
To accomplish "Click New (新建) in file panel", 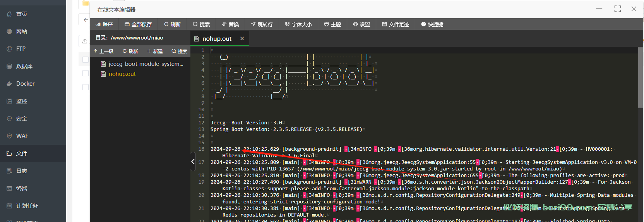I will point(155,51).
